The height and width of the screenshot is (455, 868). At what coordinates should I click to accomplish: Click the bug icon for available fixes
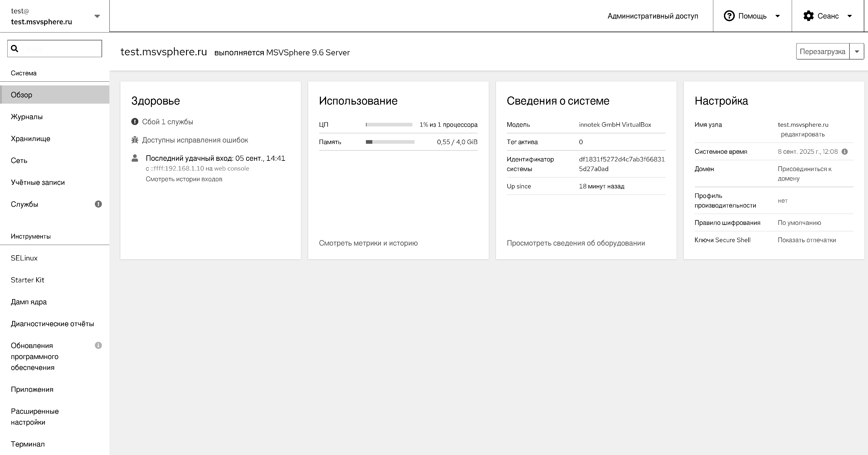point(135,140)
